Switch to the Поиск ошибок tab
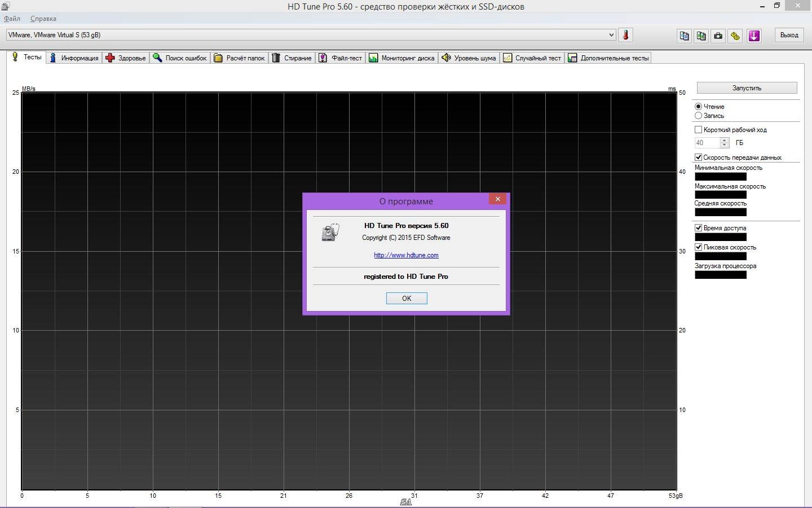Screen dimensions: 812x508 pos(179,58)
